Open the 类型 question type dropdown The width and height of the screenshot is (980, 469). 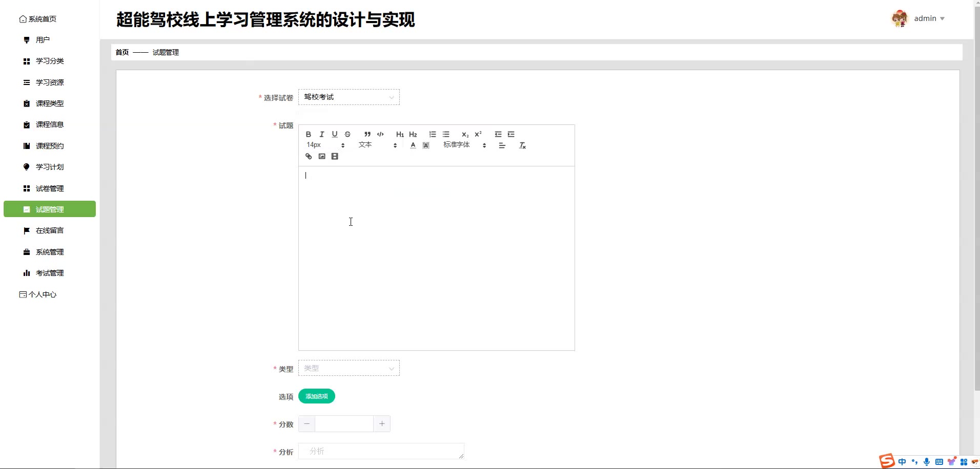(x=349, y=368)
